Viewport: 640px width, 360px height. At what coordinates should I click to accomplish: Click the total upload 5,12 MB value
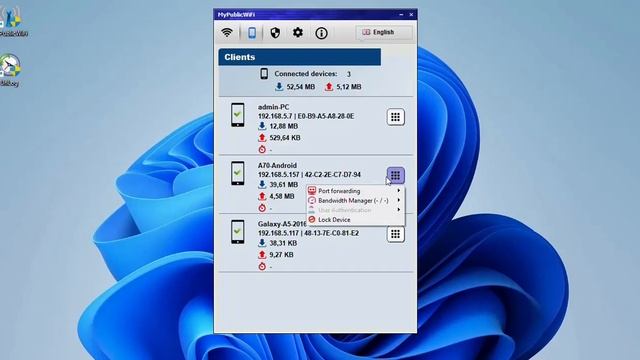(x=349, y=87)
